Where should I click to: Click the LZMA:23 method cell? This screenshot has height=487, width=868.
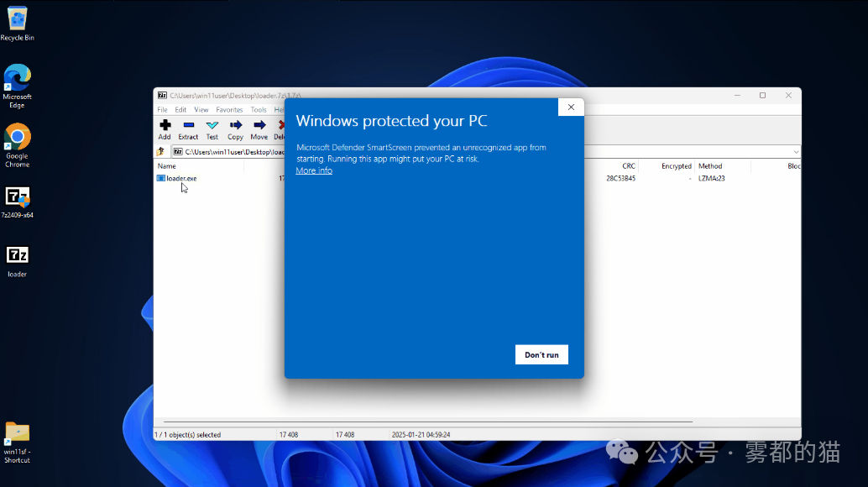[711, 178]
